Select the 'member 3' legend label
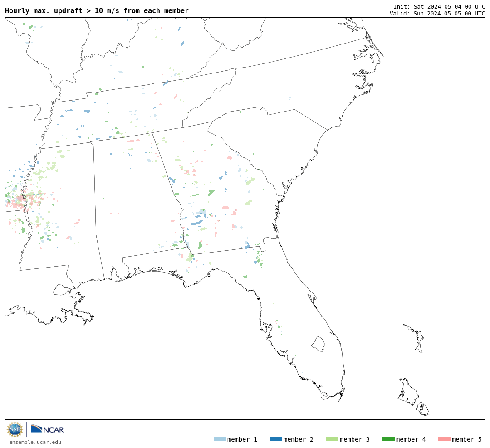490x448 pixels. [355, 439]
